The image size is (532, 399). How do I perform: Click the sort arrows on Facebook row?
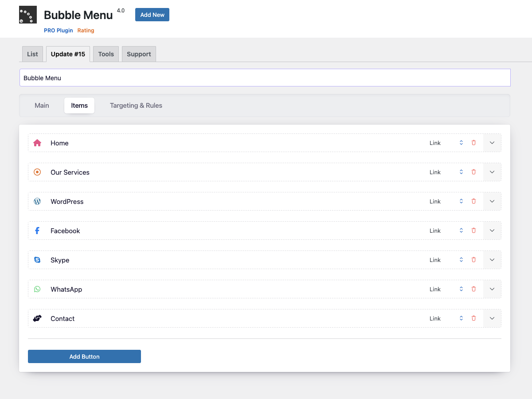tap(461, 231)
